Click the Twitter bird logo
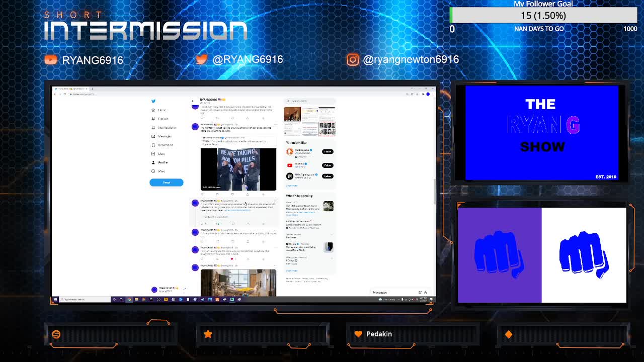 tap(153, 101)
